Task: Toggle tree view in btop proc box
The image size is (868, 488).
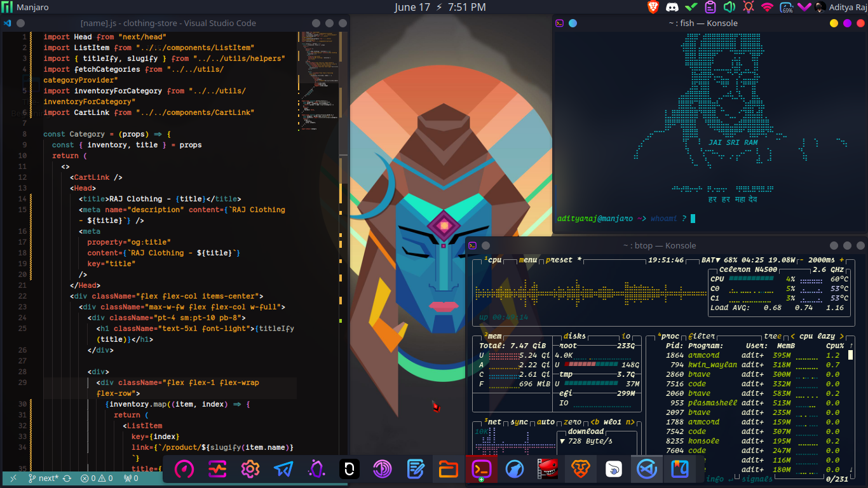Action: coord(773,336)
